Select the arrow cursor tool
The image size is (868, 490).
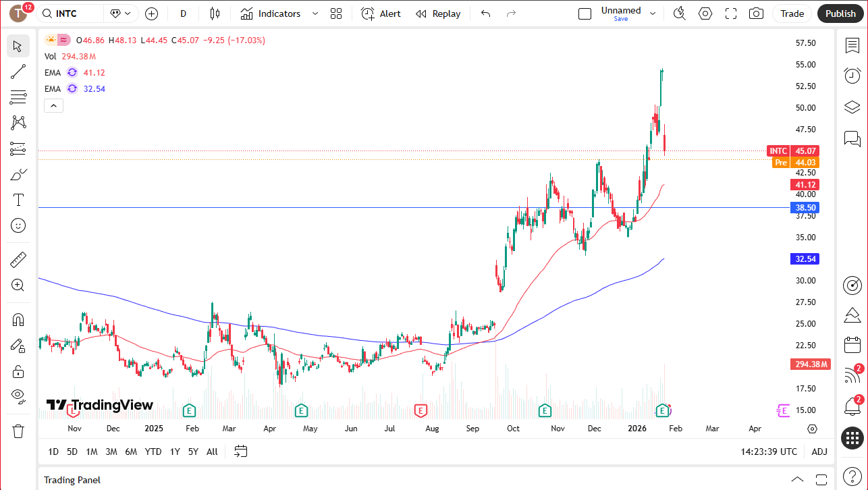pos(18,47)
